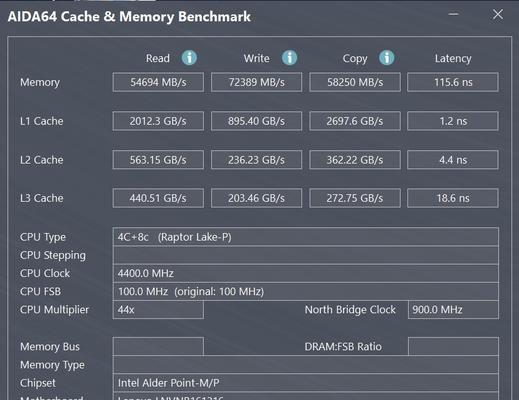
Task: Click the Copy column info icon
Action: [387, 58]
